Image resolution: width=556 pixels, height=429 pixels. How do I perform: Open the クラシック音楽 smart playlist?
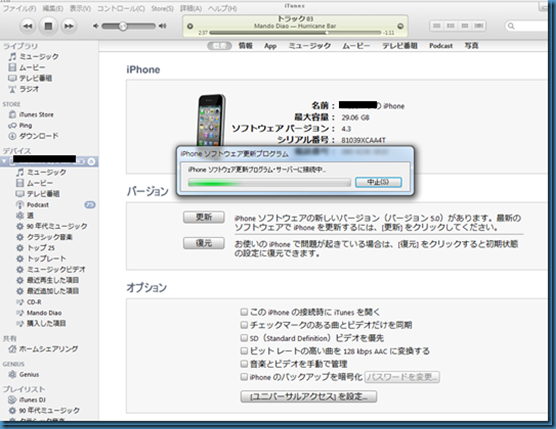pos(49,237)
